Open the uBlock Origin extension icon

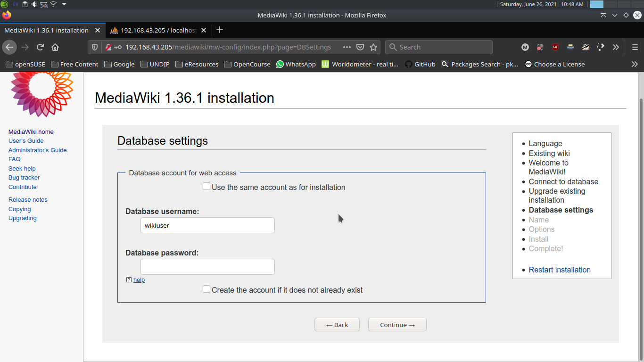[555, 47]
